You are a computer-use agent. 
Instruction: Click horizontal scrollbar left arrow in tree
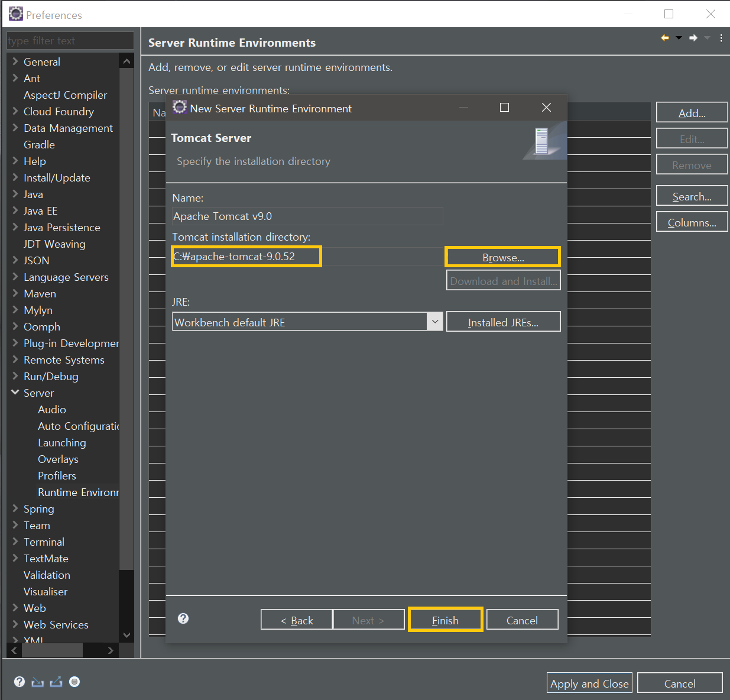[14, 650]
